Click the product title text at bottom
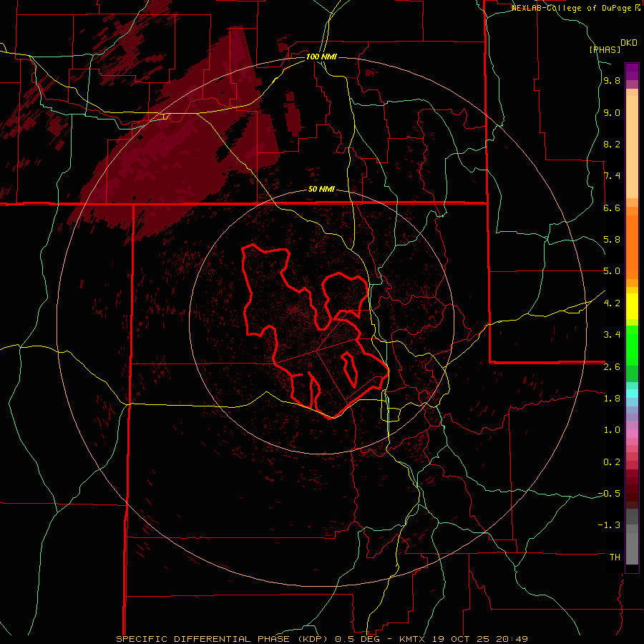The height and width of the screenshot is (644, 644). pyautogui.click(x=321, y=639)
